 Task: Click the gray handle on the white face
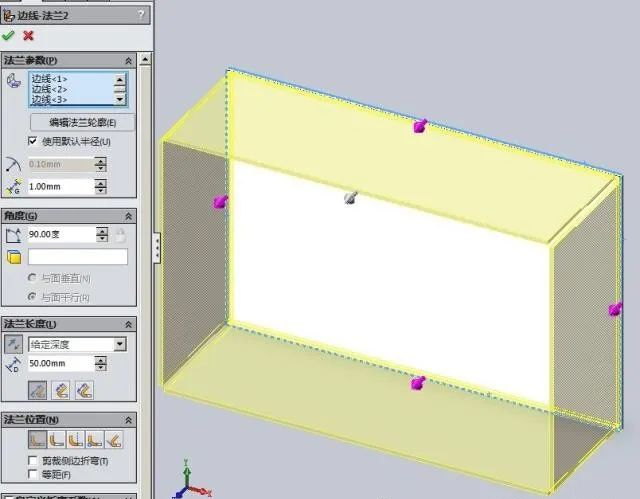[x=351, y=198]
